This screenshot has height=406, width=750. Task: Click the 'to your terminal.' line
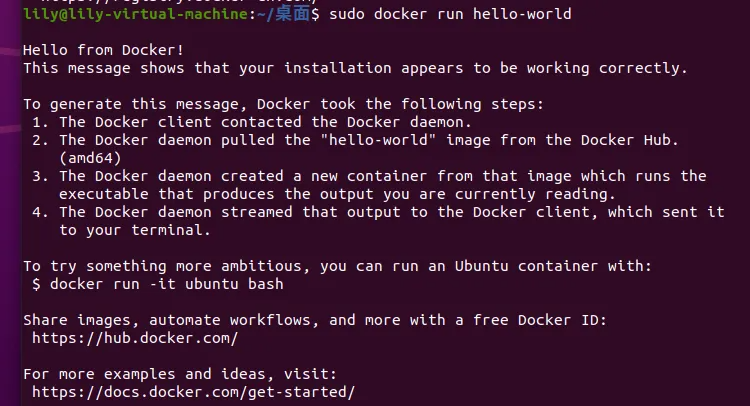[135, 230]
